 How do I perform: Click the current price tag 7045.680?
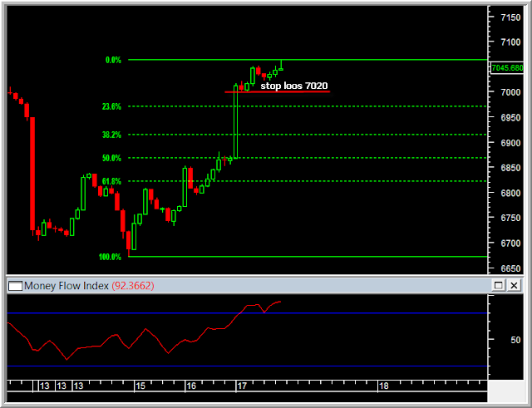tap(507, 68)
